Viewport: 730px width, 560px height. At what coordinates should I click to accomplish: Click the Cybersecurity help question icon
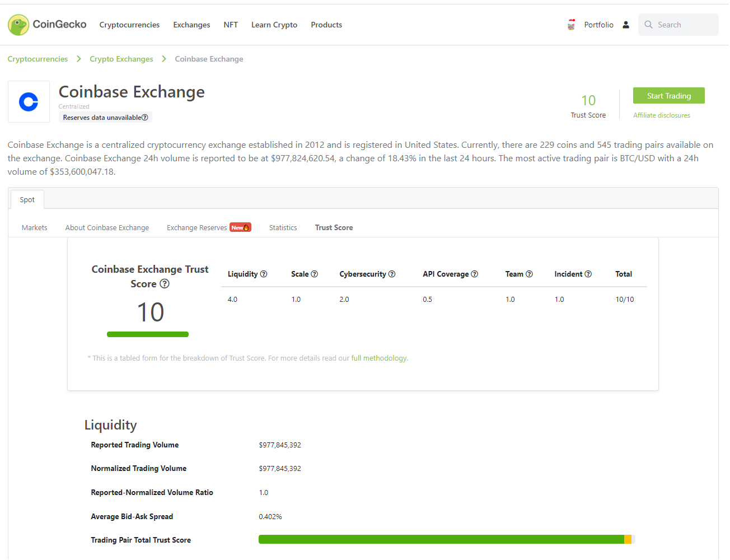[x=392, y=274]
